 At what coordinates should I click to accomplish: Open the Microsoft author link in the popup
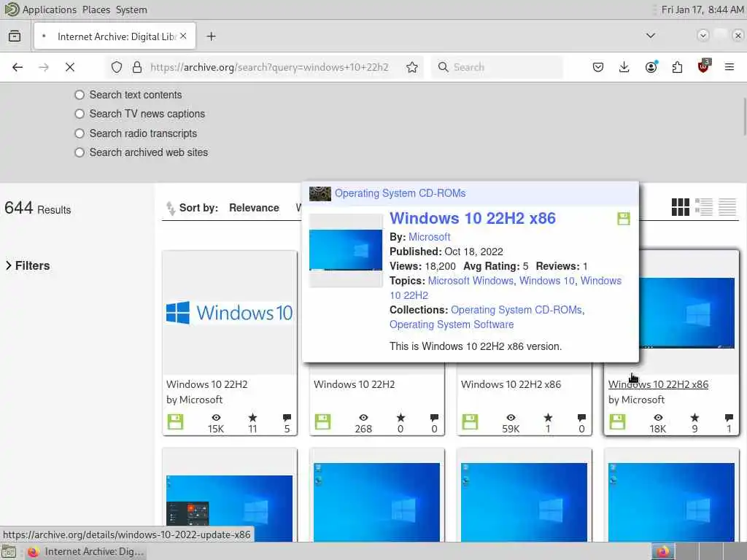(x=429, y=237)
